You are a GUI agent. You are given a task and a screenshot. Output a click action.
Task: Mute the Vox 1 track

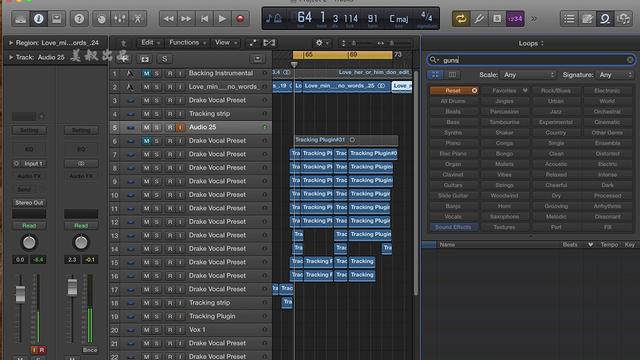tap(146, 330)
